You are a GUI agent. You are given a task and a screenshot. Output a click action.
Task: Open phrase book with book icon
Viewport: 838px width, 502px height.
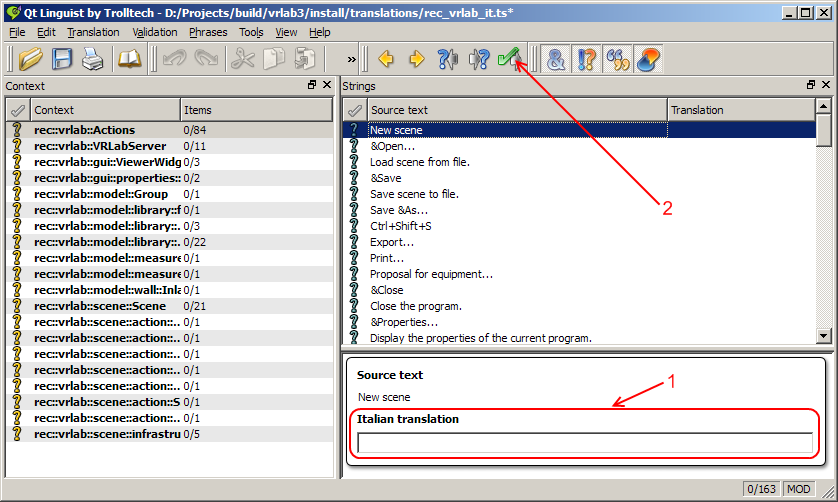click(x=129, y=59)
